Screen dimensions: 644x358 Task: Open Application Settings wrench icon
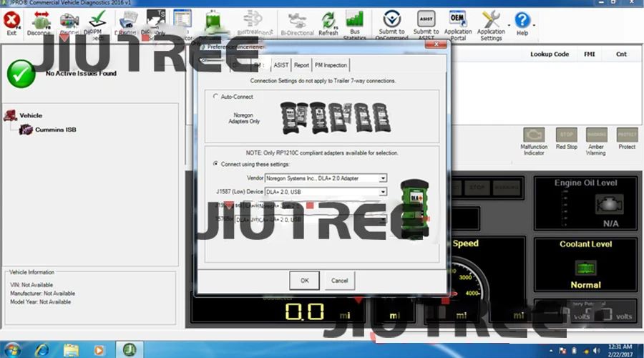click(491, 19)
